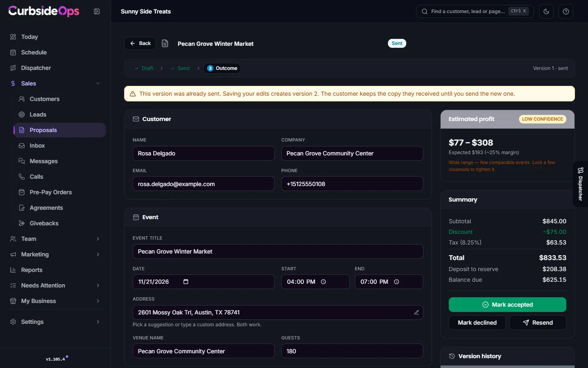Open Calls under Sales
This screenshot has height=368, width=588.
pos(60,177)
